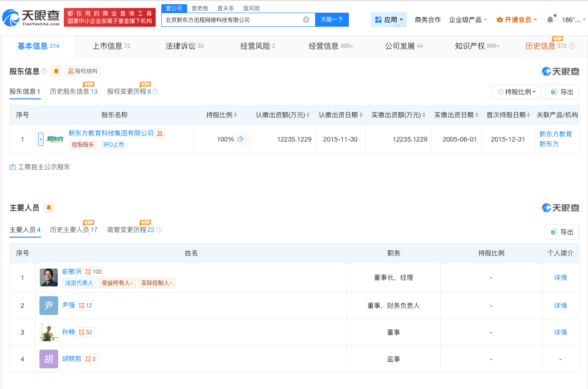
Task: Clear the search box with the x icon
Action: coord(307,19)
